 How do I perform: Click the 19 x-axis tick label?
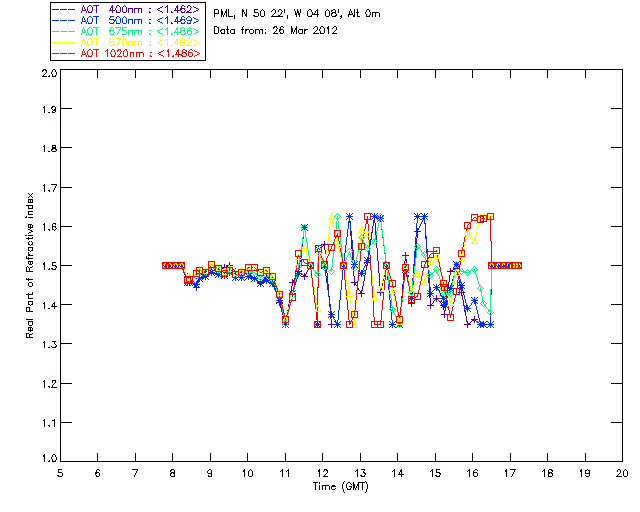point(585,473)
